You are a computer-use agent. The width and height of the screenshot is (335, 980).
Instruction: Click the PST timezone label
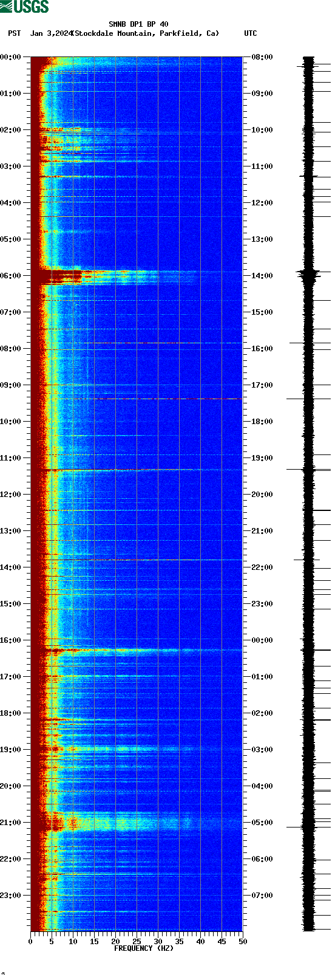pyautogui.click(x=14, y=33)
